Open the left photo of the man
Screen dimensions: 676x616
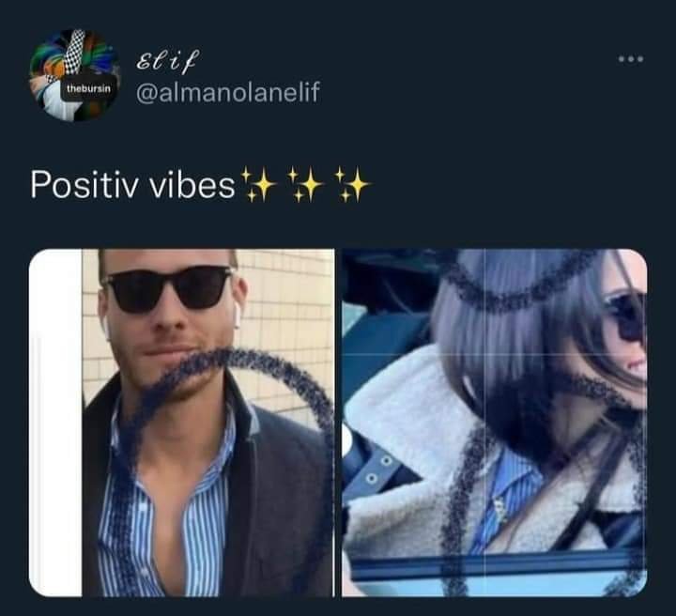click(x=181, y=423)
